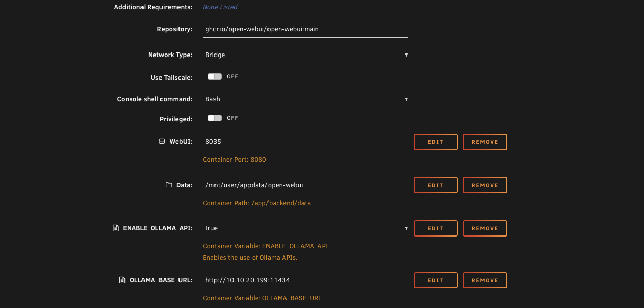Image resolution: width=644 pixels, height=308 pixels.
Task: Click the OLLAMA_BASE_URL variable file icon
Action: [x=122, y=280]
